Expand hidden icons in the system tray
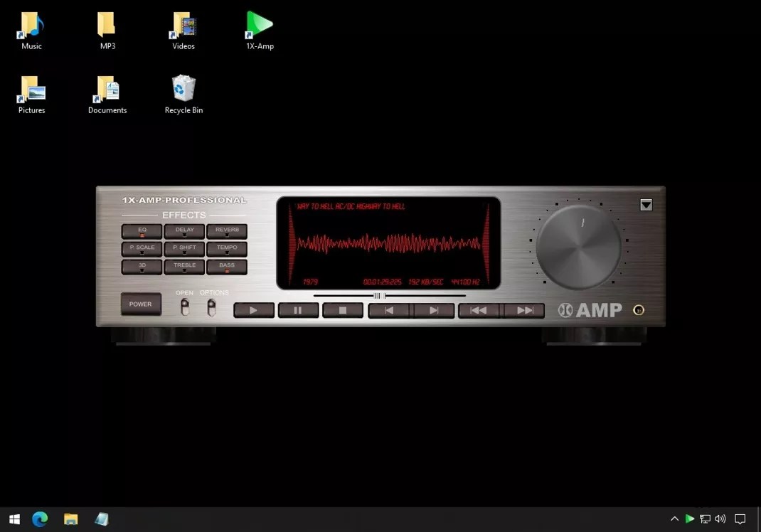Image resolution: width=761 pixels, height=532 pixels. click(x=674, y=518)
